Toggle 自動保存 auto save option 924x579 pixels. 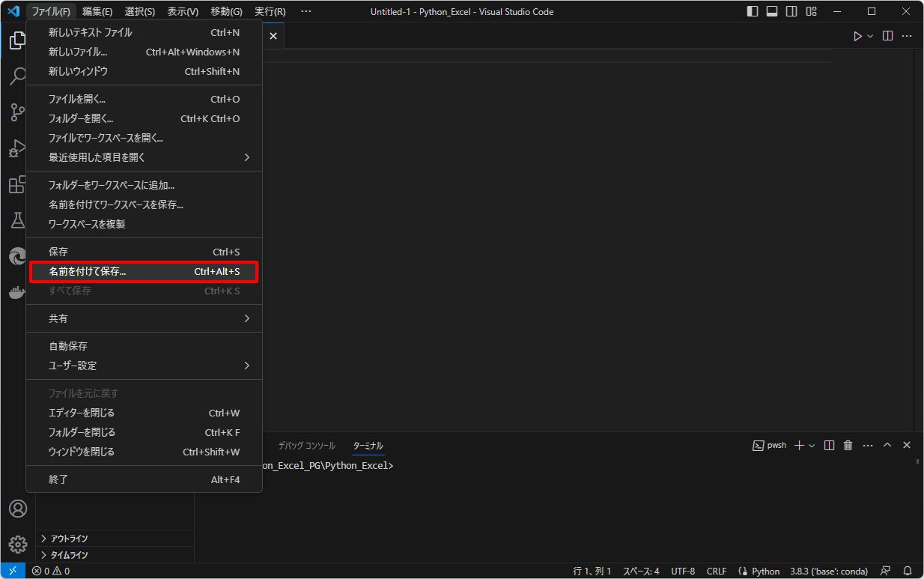click(x=144, y=346)
